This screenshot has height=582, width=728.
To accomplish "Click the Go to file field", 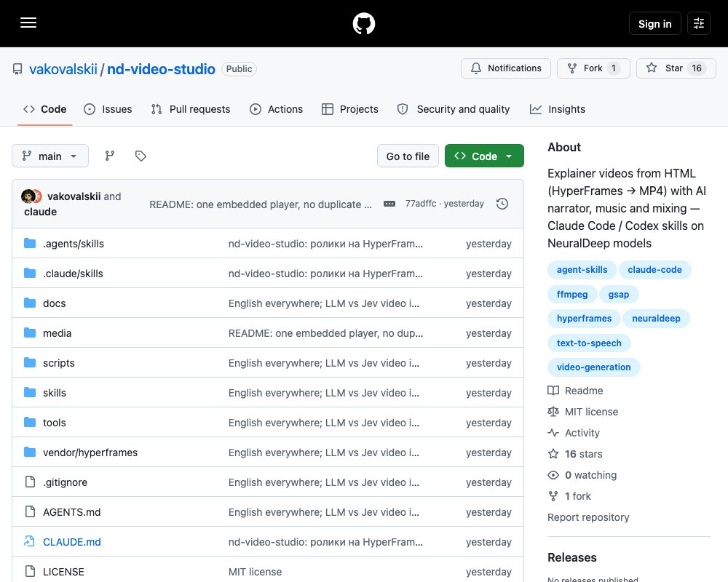I will [x=408, y=156].
